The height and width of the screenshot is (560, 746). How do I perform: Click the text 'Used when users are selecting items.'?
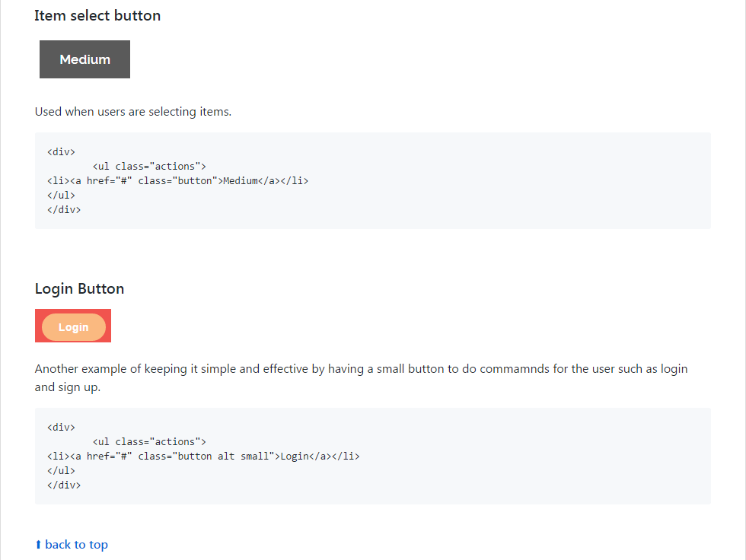coord(133,112)
